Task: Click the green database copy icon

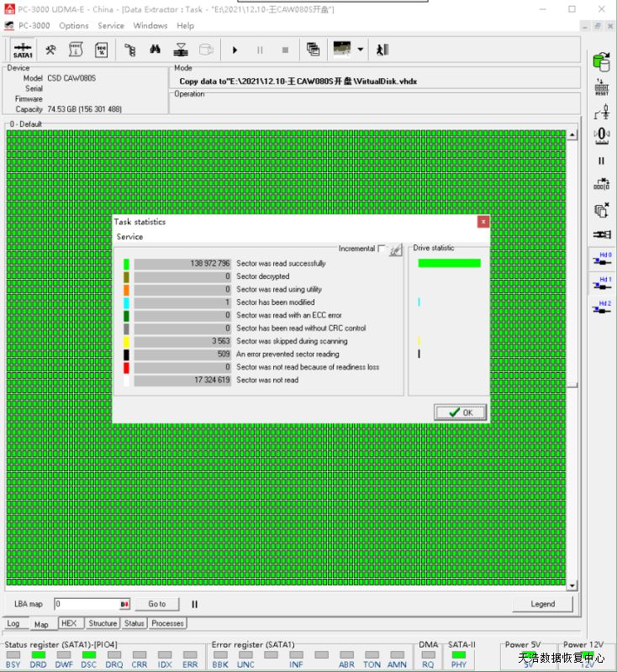Action: 601,62
